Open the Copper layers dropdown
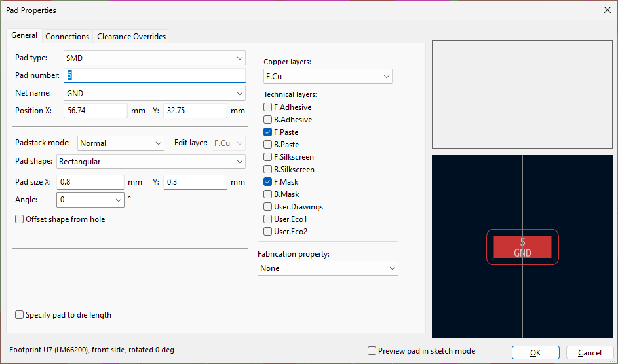 [327, 77]
